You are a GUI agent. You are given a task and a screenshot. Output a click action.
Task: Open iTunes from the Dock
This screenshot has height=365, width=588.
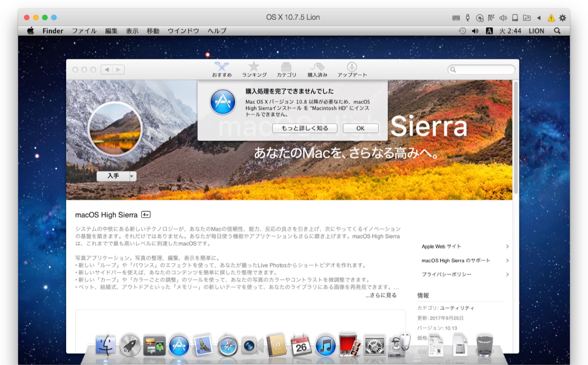[x=326, y=346]
